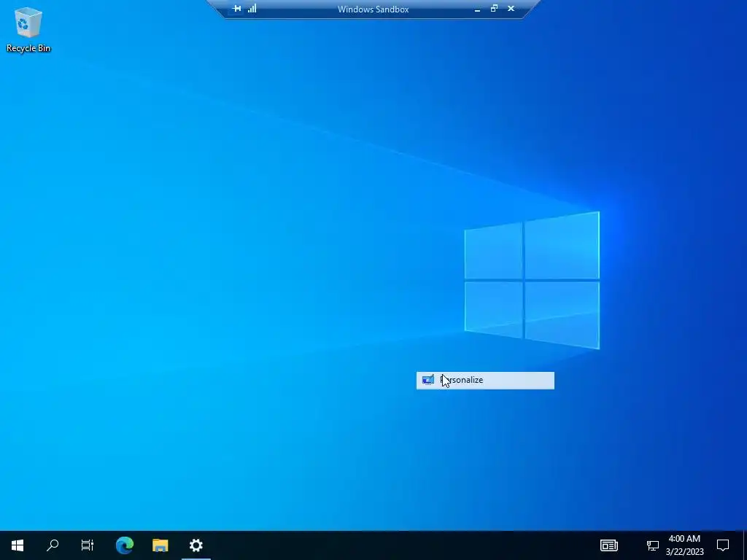Click the network status tray icon
Image resolution: width=747 pixels, height=560 pixels.
(652, 545)
